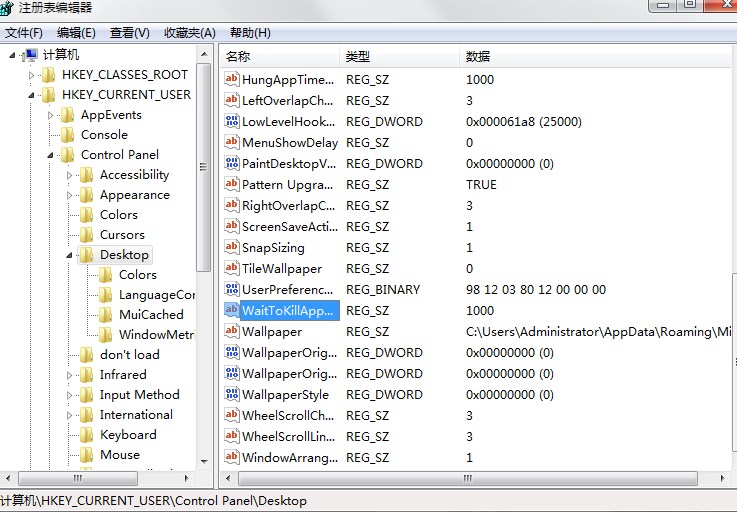
Task: Click the HKEY_CLASSES_ROOT folder icon
Action: (x=49, y=75)
